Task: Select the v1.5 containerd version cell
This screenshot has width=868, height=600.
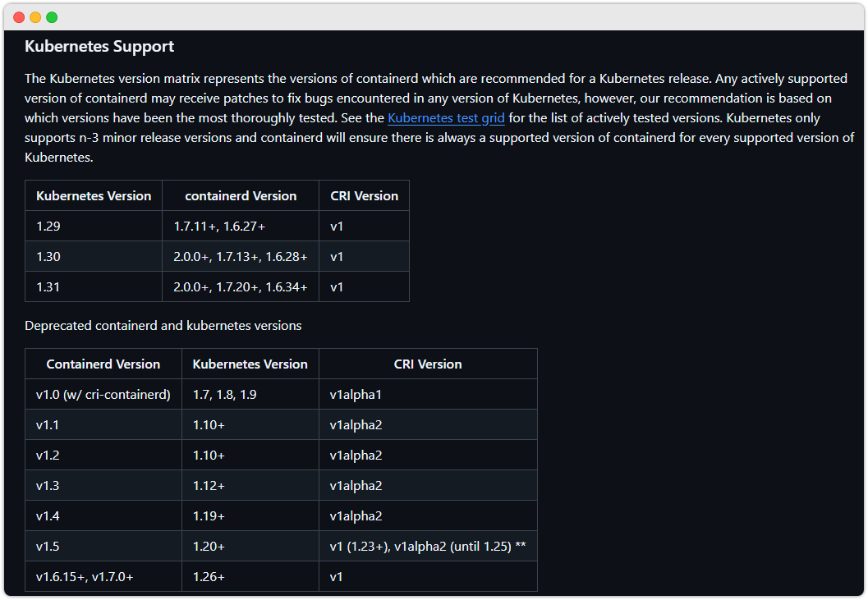Action: tap(103, 547)
